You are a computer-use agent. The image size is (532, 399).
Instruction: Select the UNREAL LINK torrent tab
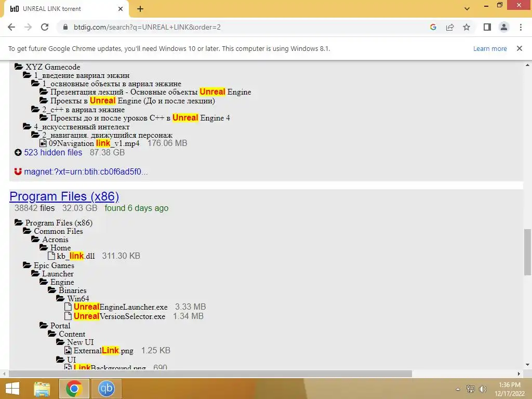click(66, 9)
